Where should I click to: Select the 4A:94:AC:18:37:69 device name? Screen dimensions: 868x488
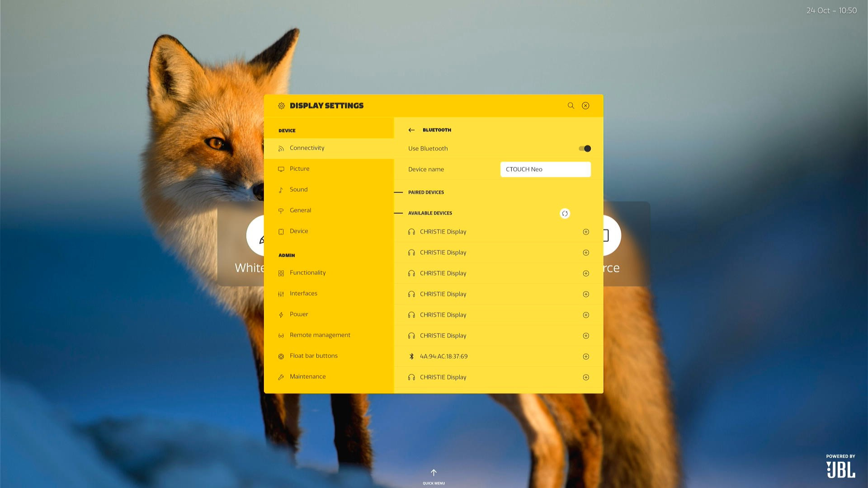tap(443, 357)
